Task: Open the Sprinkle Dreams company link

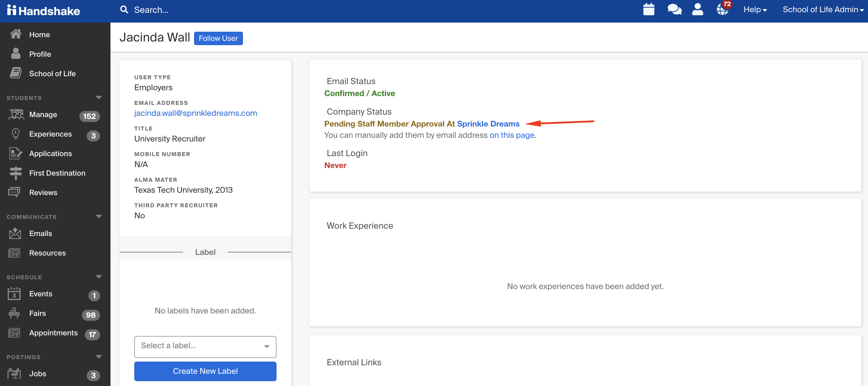Action: pyautogui.click(x=488, y=123)
